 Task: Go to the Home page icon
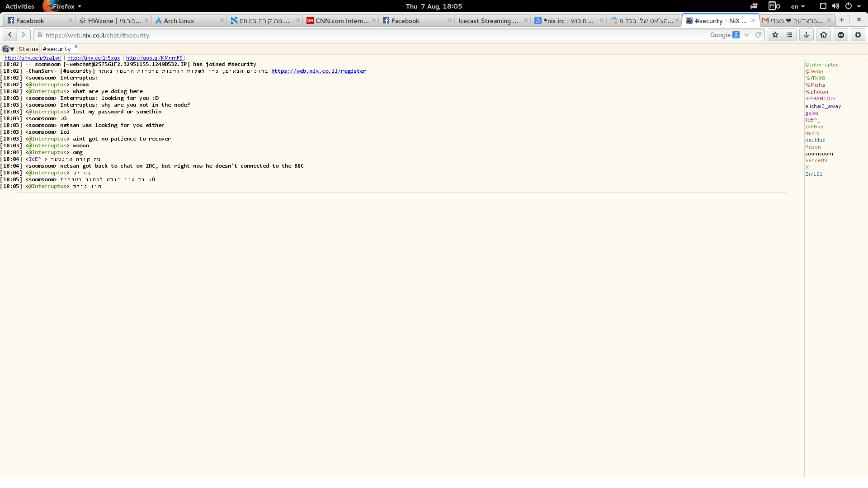point(824,35)
